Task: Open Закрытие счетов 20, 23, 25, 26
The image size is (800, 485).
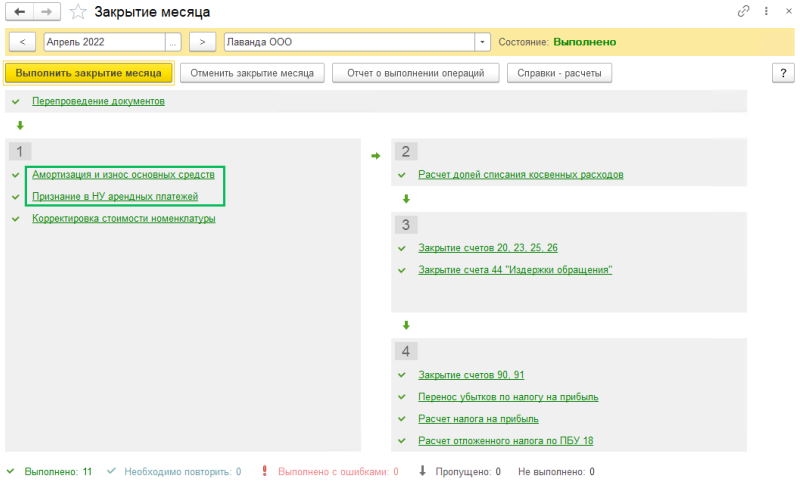Action: [x=488, y=247]
